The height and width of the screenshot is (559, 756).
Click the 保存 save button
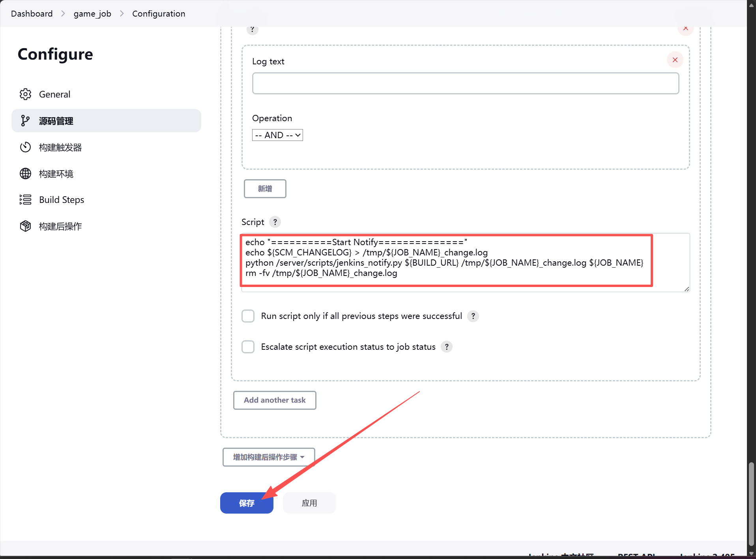coord(247,503)
